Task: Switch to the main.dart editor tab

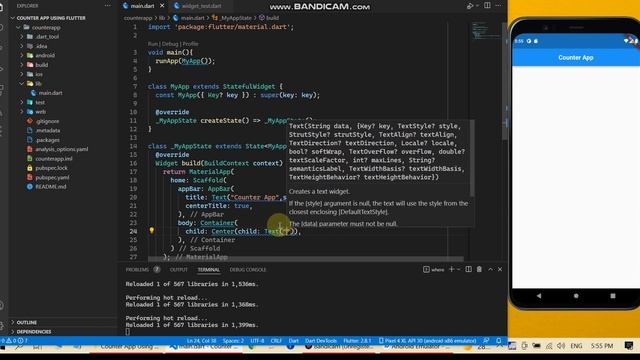Action: tap(142, 6)
